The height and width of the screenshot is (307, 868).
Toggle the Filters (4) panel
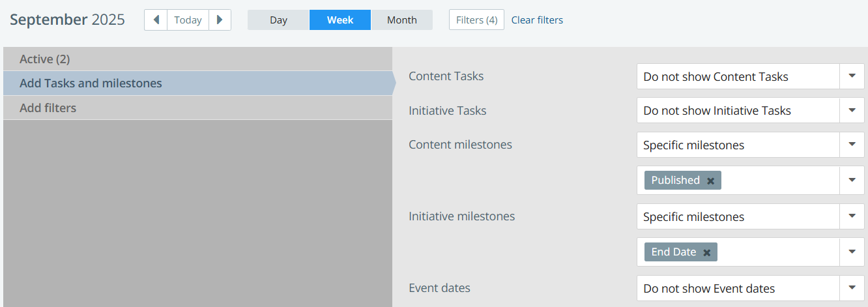476,20
